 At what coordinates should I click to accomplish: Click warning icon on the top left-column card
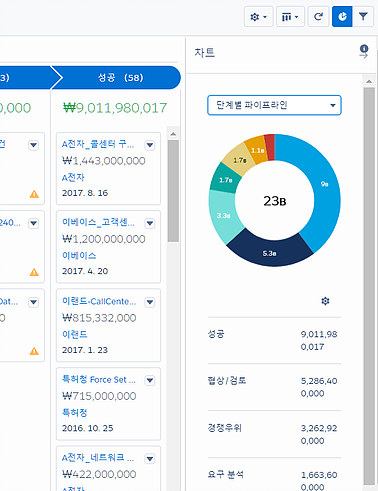click(x=34, y=194)
